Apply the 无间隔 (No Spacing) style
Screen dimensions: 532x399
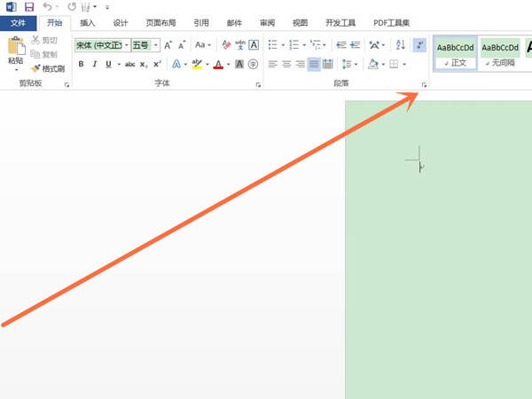500,53
